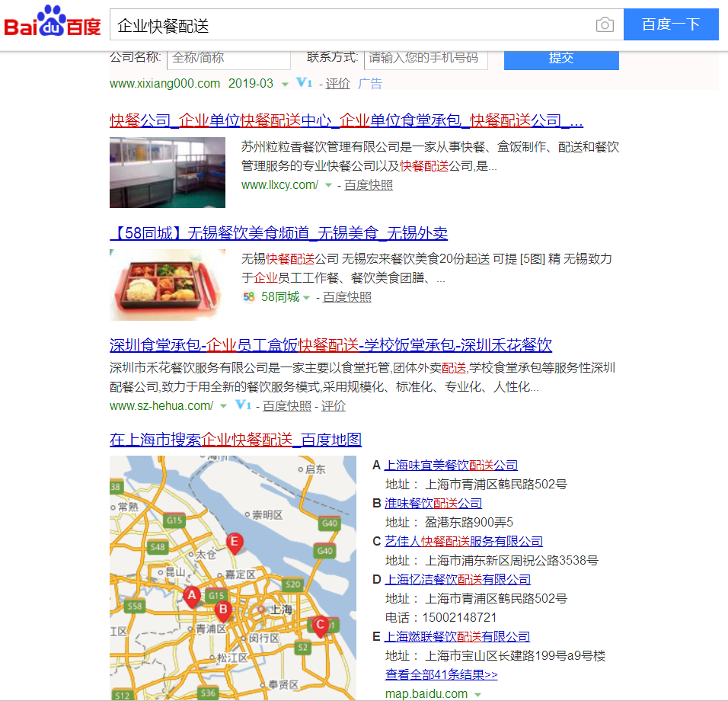Click 评价 link beside sz-hehua.com
Screen dimensions: 728x701
click(334, 405)
